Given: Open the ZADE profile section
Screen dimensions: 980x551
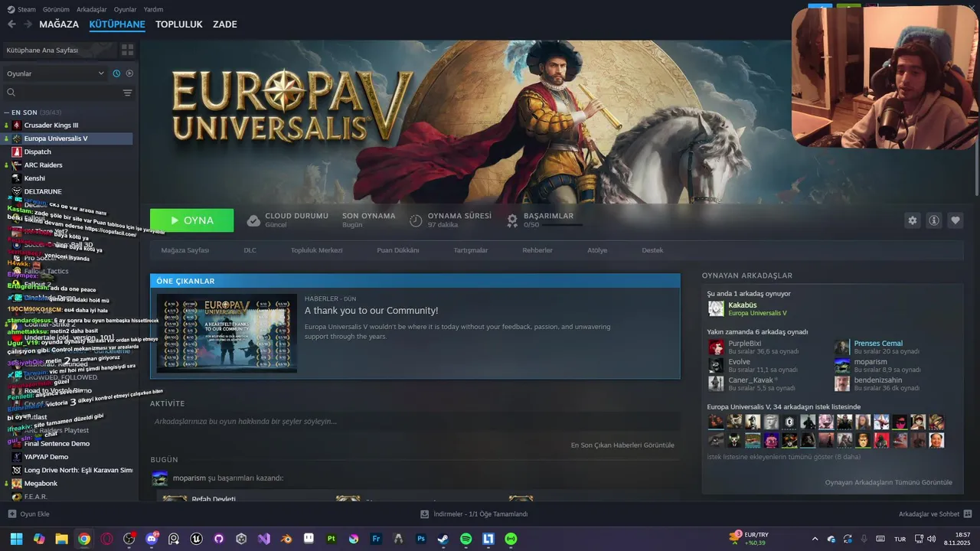Looking at the screenshot, I should [225, 24].
